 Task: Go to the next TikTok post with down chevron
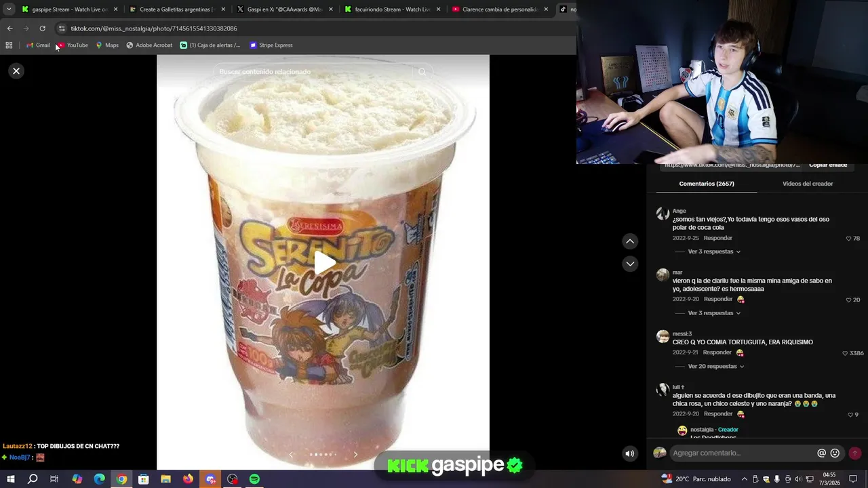630,264
